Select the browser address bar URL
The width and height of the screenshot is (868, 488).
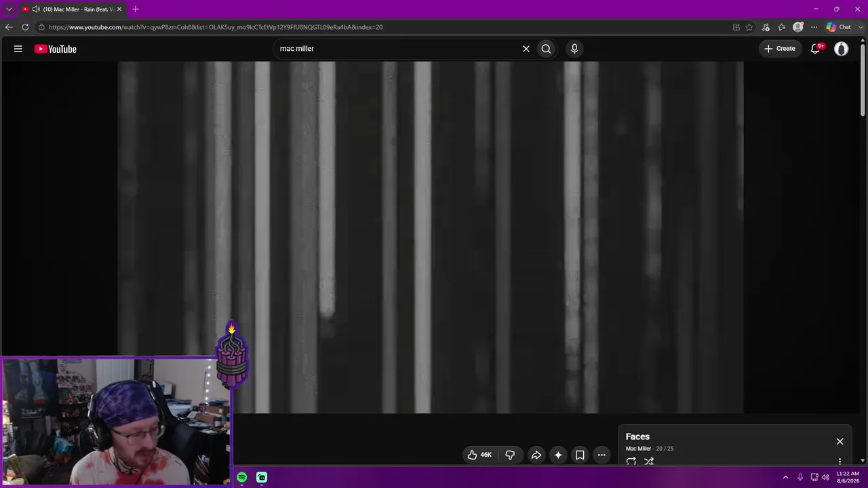(x=216, y=27)
